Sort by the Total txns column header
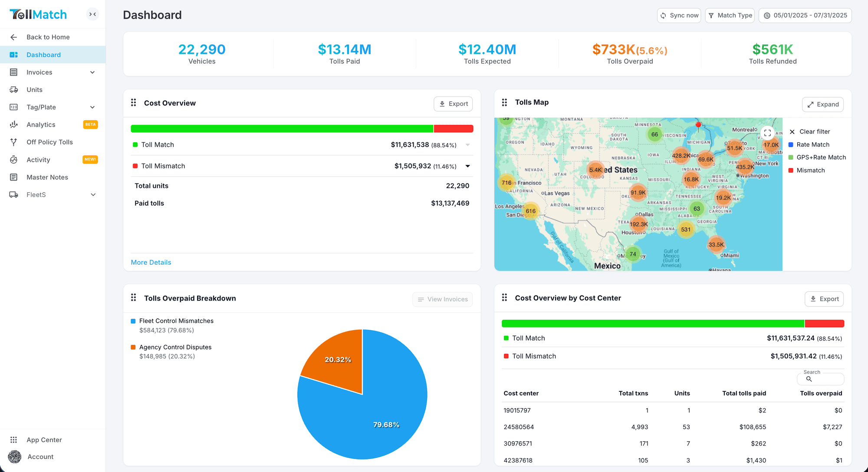The image size is (868, 472). coord(633,393)
